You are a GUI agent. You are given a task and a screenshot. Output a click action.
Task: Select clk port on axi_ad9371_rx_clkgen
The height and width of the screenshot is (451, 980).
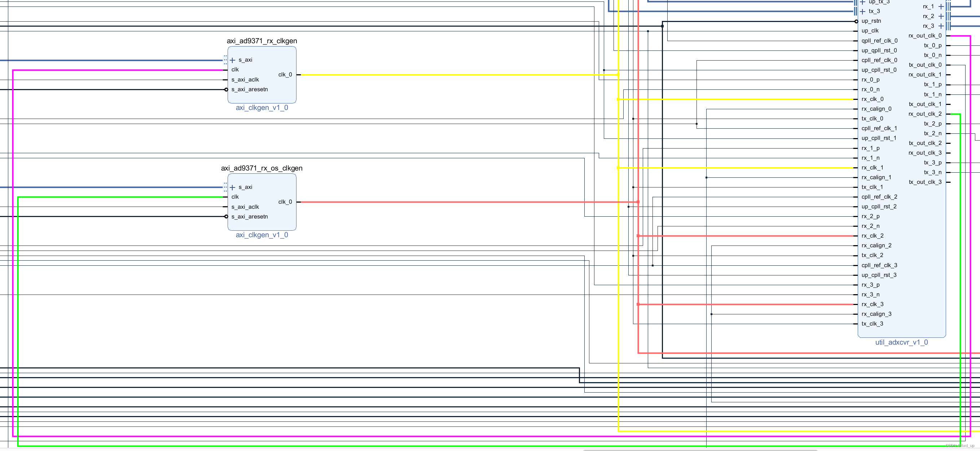coord(235,70)
